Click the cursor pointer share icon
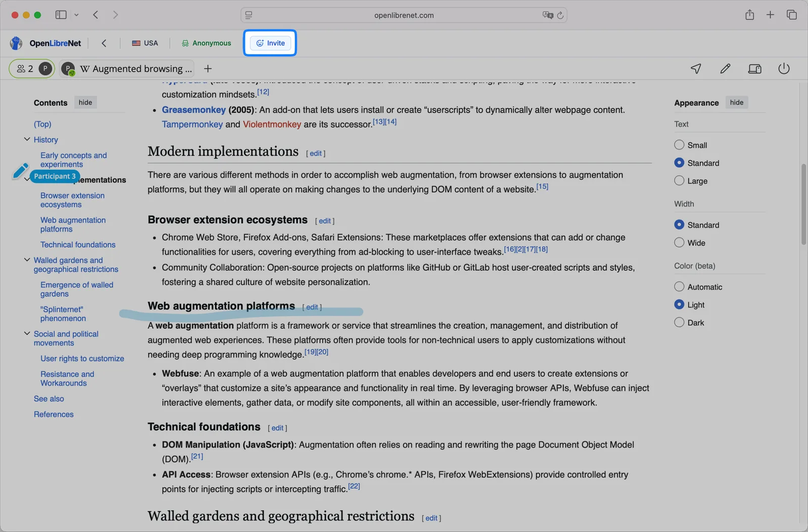Image resolution: width=808 pixels, height=532 pixels. (x=696, y=69)
